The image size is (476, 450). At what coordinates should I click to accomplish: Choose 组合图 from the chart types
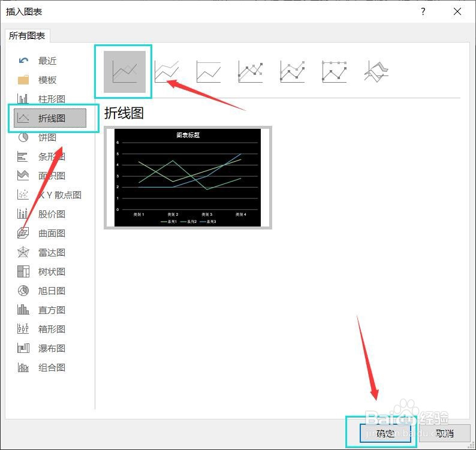click(52, 367)
